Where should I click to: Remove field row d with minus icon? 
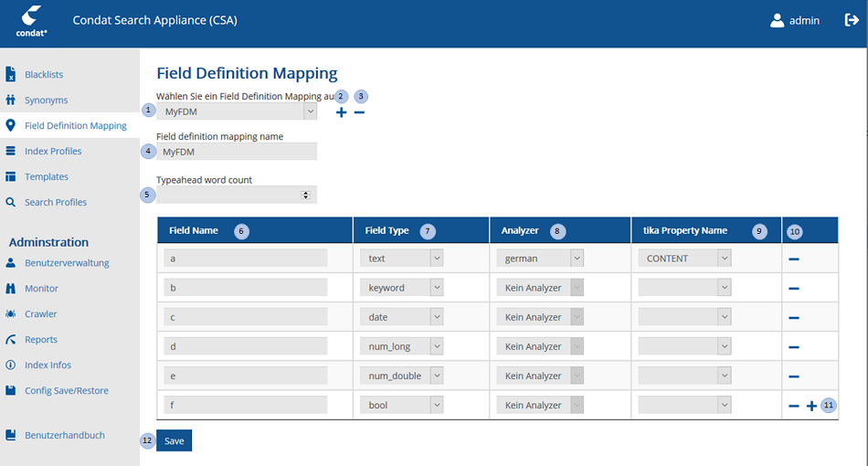[x=794, y=347]
